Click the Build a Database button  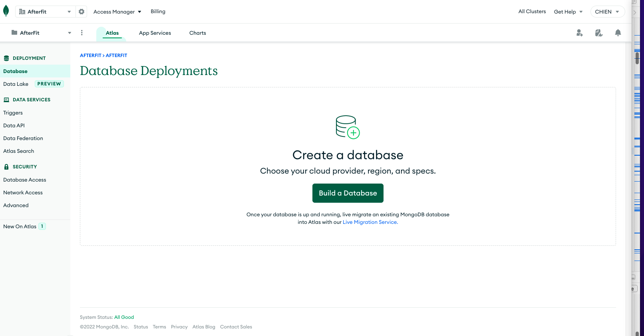tap(348, 193)
